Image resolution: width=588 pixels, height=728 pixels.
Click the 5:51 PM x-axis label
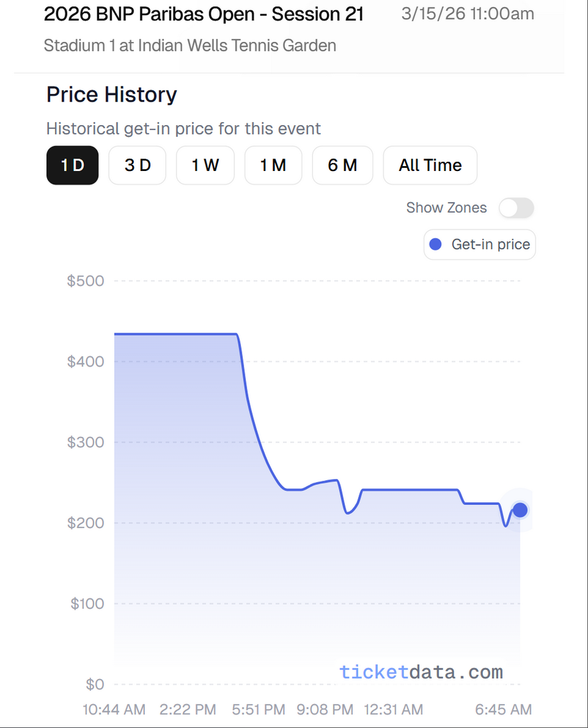pos(259,709)
